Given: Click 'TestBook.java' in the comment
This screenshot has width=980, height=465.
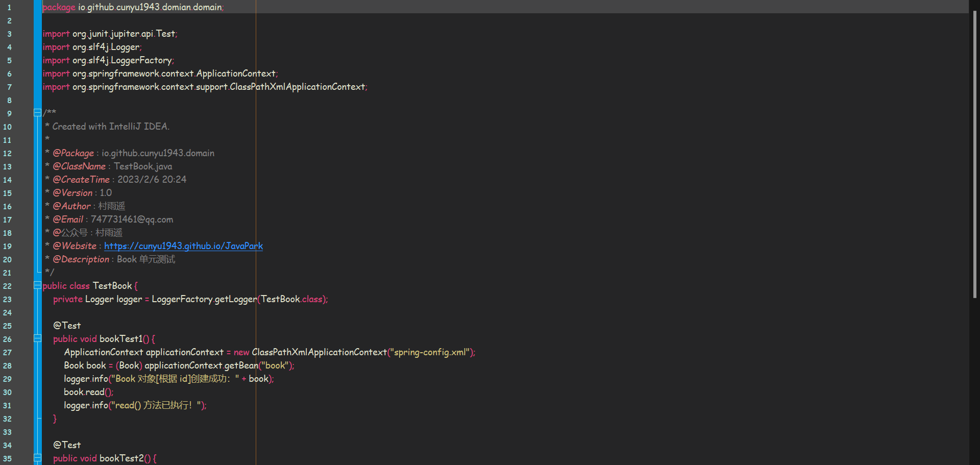Looking at the screenshot, I should (x=143, y=166).
